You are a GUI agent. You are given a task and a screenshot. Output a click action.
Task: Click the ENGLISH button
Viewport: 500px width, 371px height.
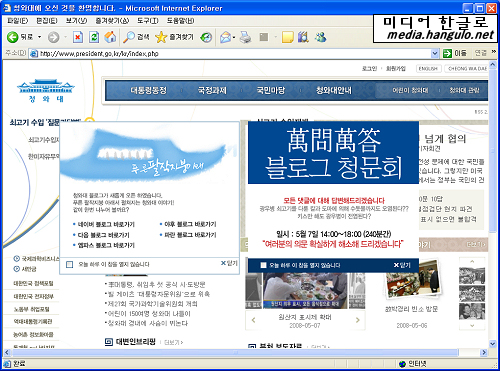428,69
